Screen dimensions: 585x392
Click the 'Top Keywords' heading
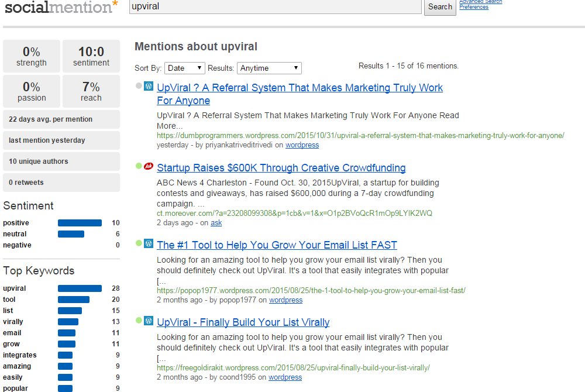click(39, 271)
